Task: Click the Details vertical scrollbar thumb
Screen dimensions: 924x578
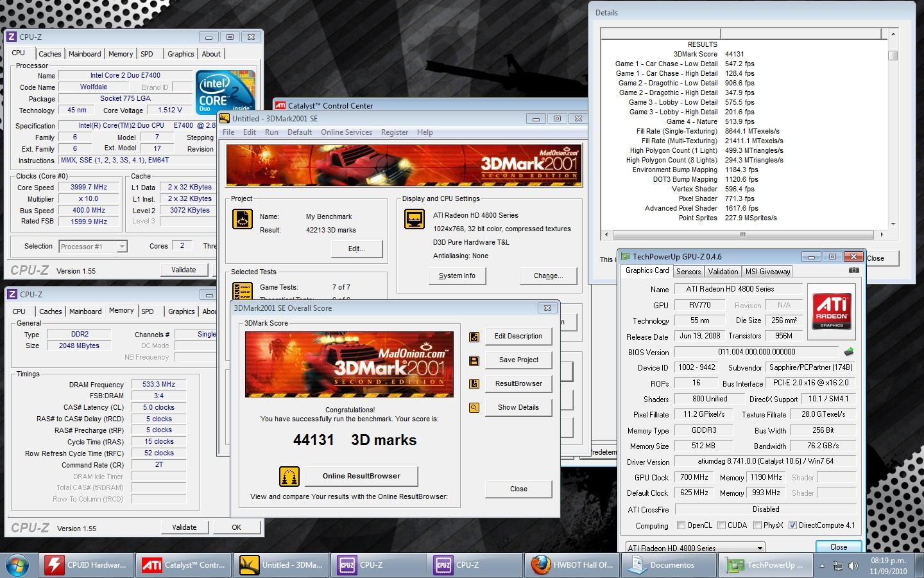Action: pos(893,56)
